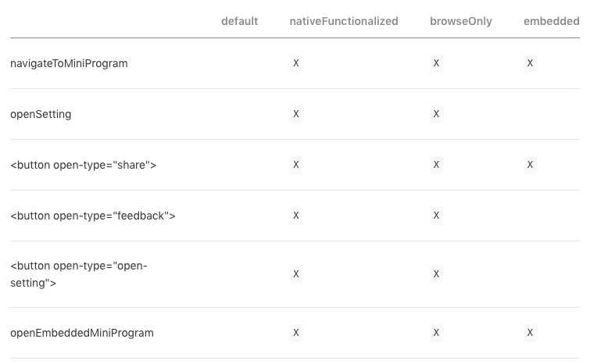Click the browseOnly column header
This screenshot has height=364, width=590.
point(460,21)
